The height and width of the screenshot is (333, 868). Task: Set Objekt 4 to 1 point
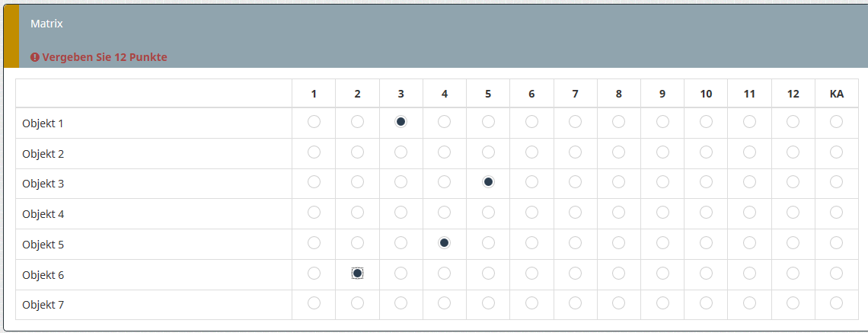(x=314, y=212)
